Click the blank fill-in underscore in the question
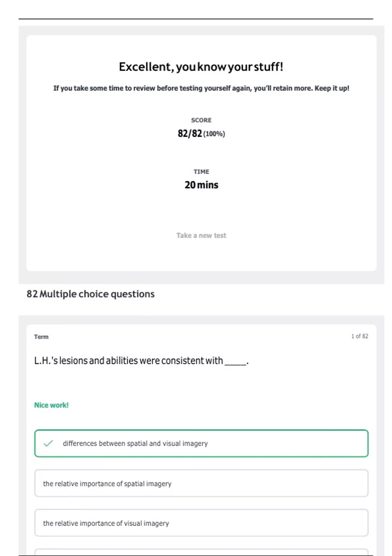The height and width of the screenshot is (556, 392). click(x=235, y=363)
